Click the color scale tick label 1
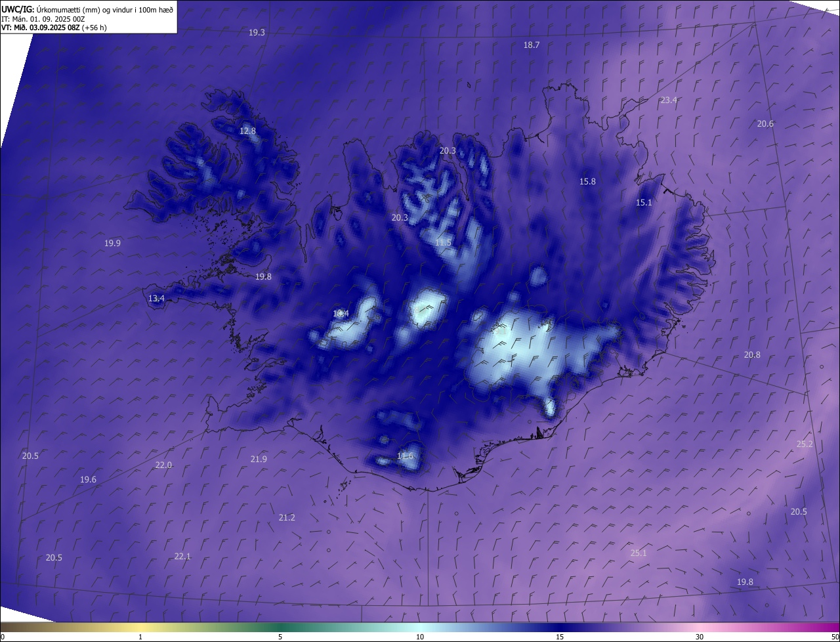840x642 pixels. click(x=140, y=637)
